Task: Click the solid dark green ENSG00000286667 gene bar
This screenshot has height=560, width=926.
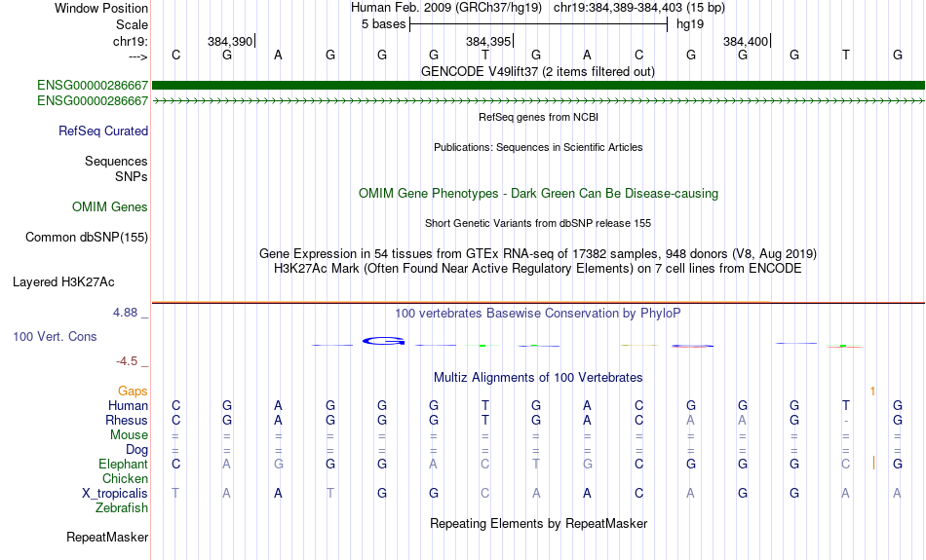Action: pyautogui.click(x=538, y=85)
